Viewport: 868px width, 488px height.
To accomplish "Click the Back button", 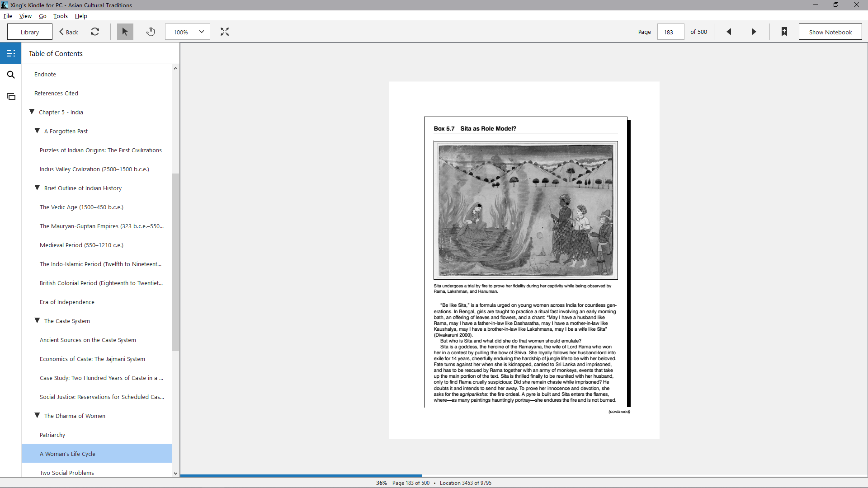I will click(69, 32).
